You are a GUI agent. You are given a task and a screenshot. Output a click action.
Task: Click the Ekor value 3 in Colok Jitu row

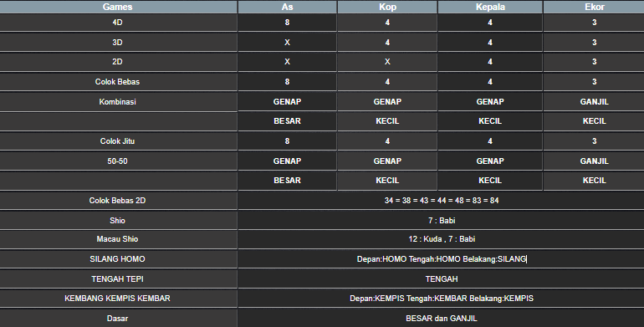coord(594,141)
